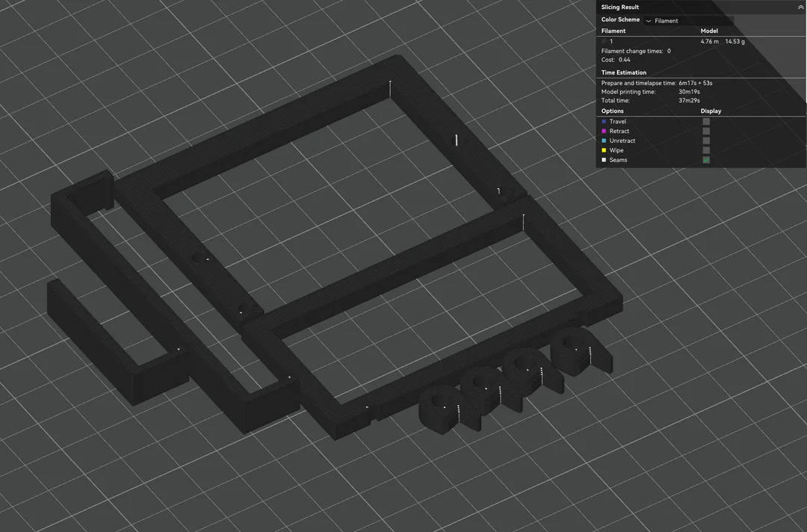Click the blue Travel color swatch
807x532 pixels.
pos(604,122)
